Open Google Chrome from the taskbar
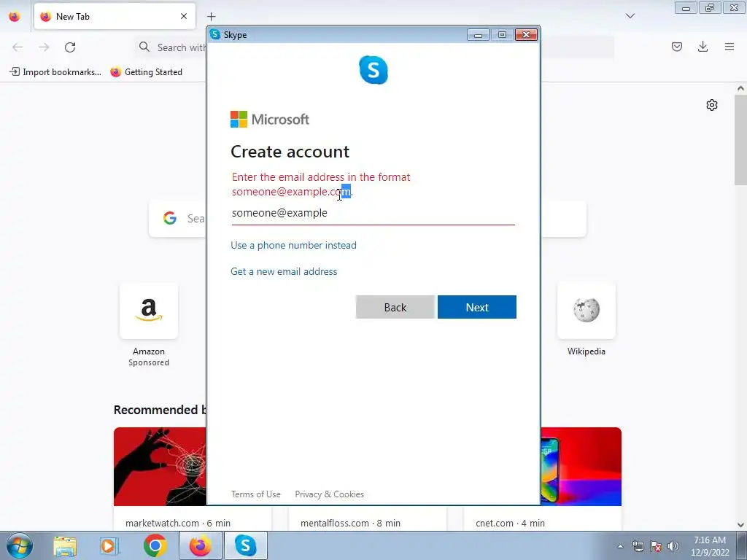Image resolution: width=747 pixels, height=560 pixels. click(155, 545)
